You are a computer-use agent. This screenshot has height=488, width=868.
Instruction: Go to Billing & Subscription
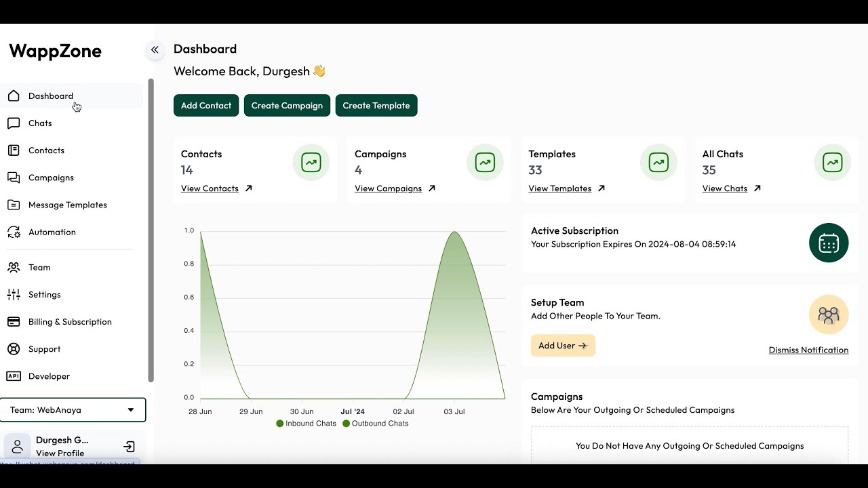[71, 321]
